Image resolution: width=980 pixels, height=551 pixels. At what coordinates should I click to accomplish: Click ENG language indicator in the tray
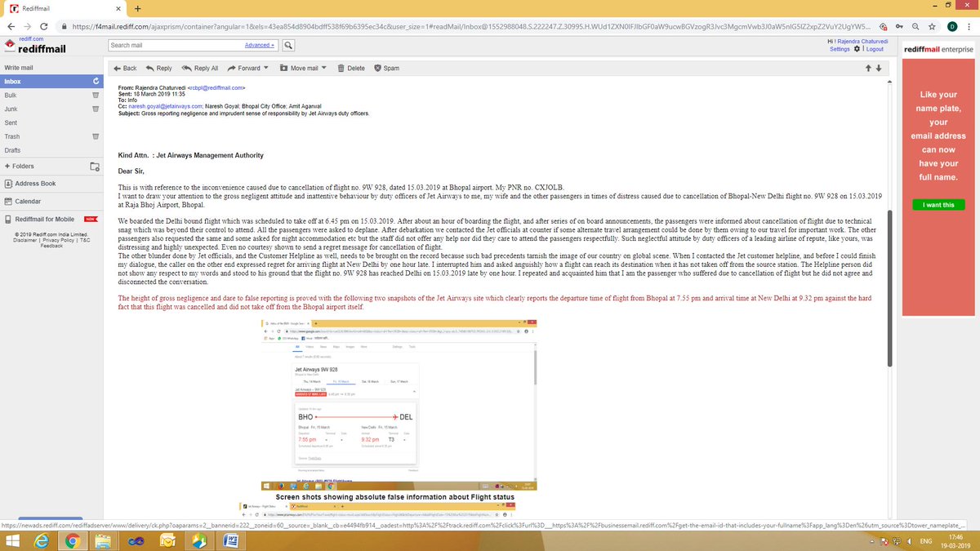(x=926, y=540)
